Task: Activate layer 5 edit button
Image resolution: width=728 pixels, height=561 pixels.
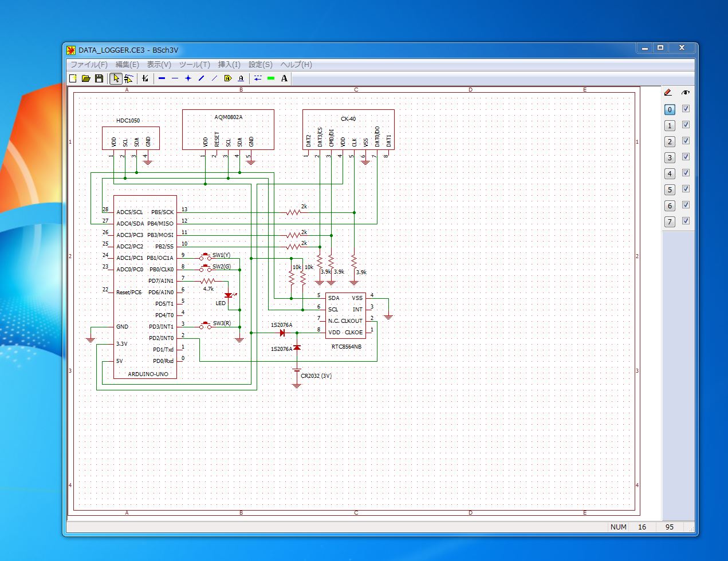Action: pos(670,189)
